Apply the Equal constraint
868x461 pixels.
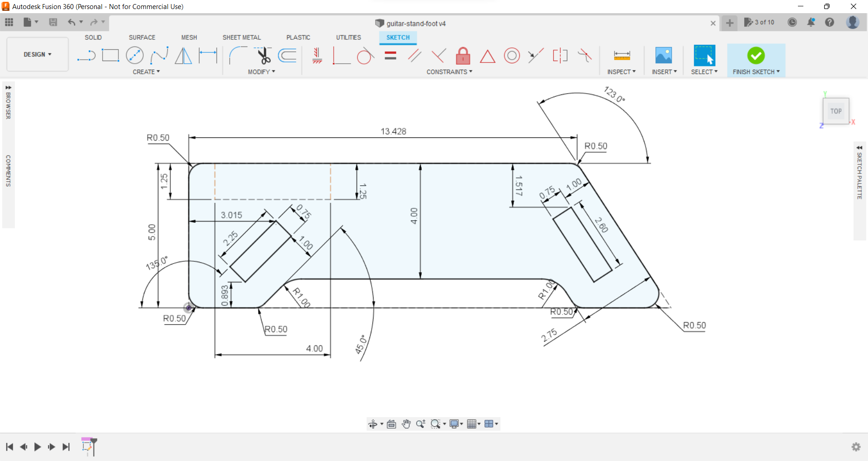[x=390, y=55]
